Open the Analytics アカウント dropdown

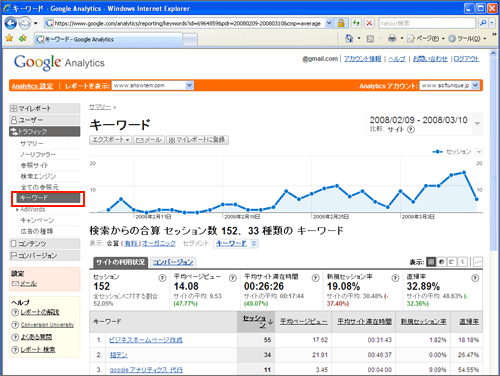pos(475,86)
